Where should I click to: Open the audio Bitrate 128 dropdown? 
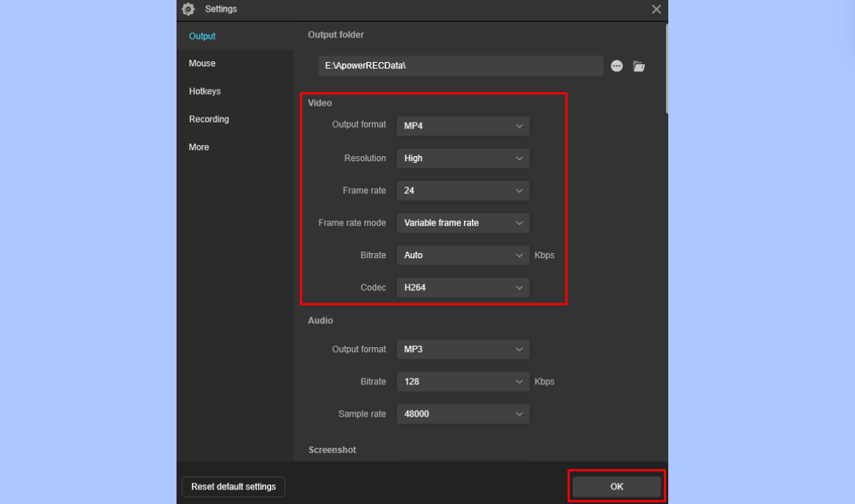click(x=463, y=381)
